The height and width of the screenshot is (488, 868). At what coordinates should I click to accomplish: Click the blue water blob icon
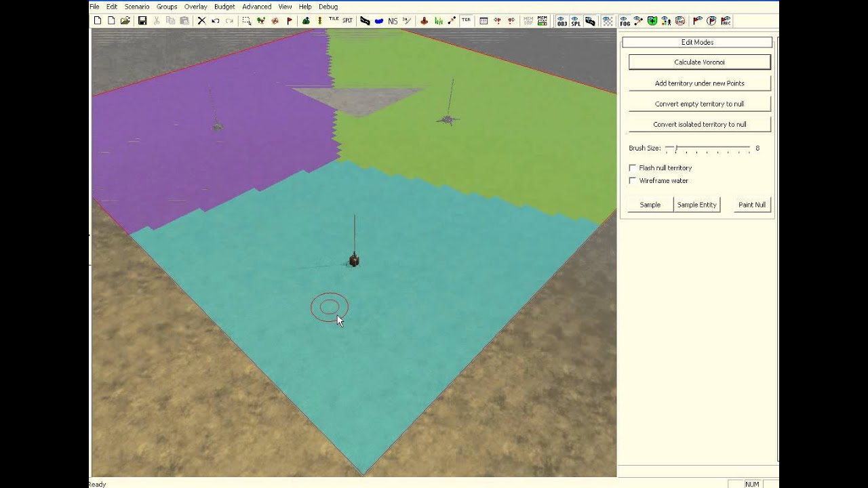click(x=379, y=21)
